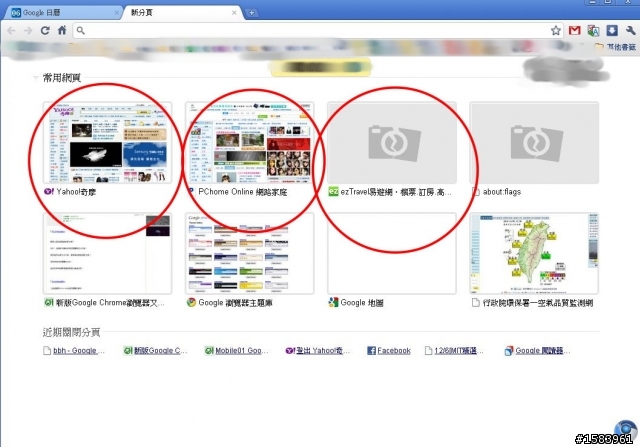This screenshot has height=447, width=640.
Task: Click the browser Back arrow
Action: pyautogui.click(x=11, y=31)
